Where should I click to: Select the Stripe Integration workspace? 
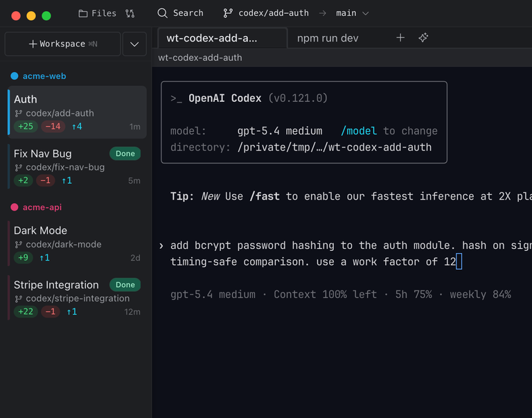point(77,298)
